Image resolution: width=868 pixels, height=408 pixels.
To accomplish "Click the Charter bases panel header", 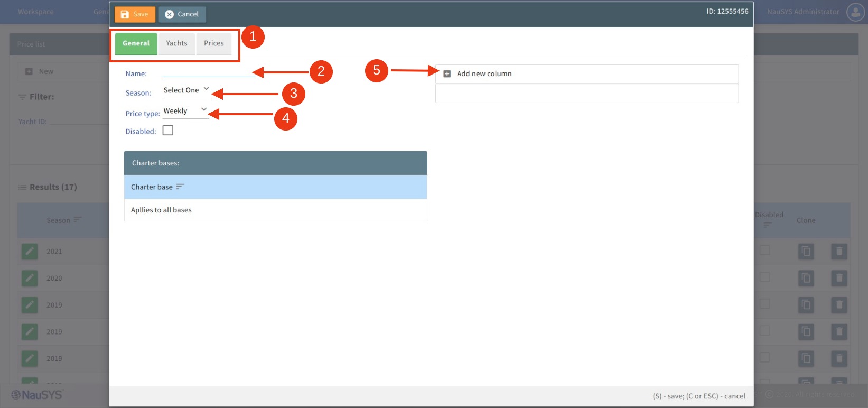I will (x=275, y=163).
